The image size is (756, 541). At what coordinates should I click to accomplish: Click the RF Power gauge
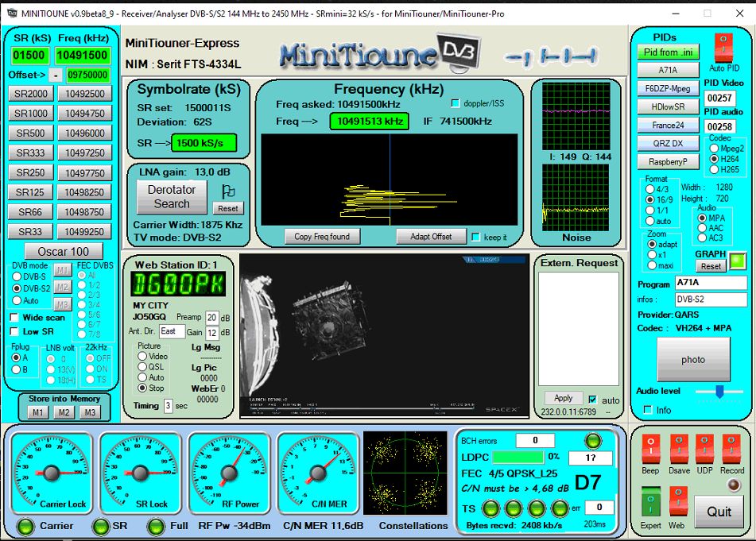[228, 473]
